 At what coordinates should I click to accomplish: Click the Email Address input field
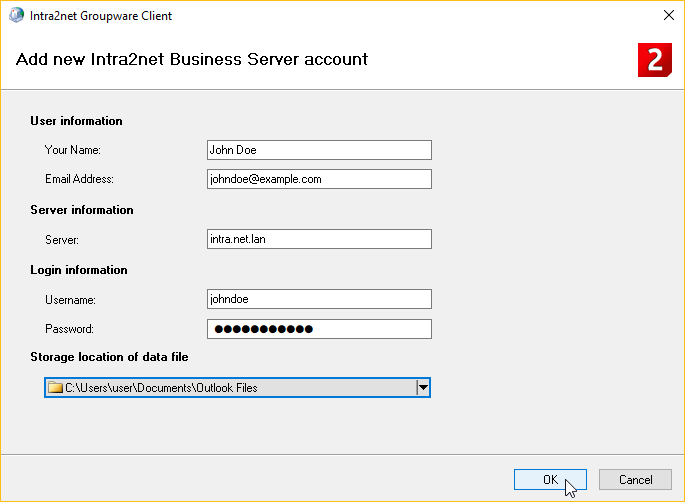(319, 179)
